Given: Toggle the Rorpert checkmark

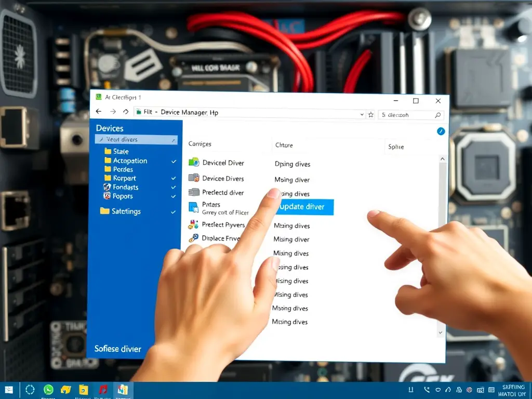Looking at the screenshot, I should [x=174, y=178].
